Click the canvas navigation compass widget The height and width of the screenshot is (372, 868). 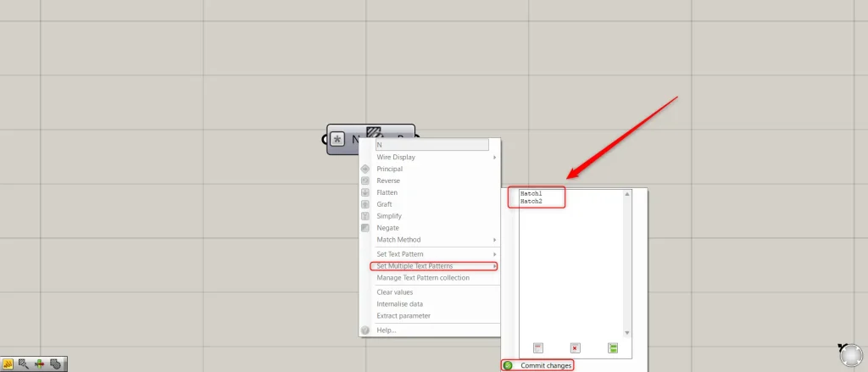(852, 355)
